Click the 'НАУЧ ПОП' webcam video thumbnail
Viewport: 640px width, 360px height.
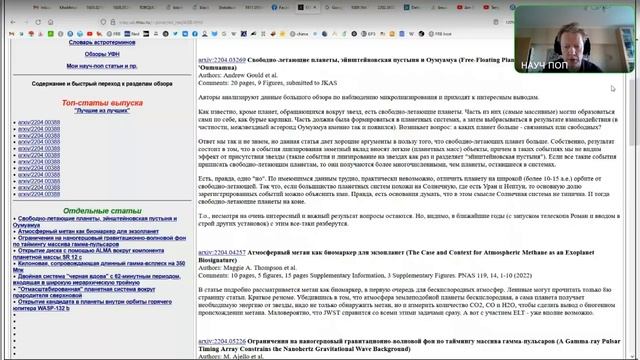click(574, 39)
